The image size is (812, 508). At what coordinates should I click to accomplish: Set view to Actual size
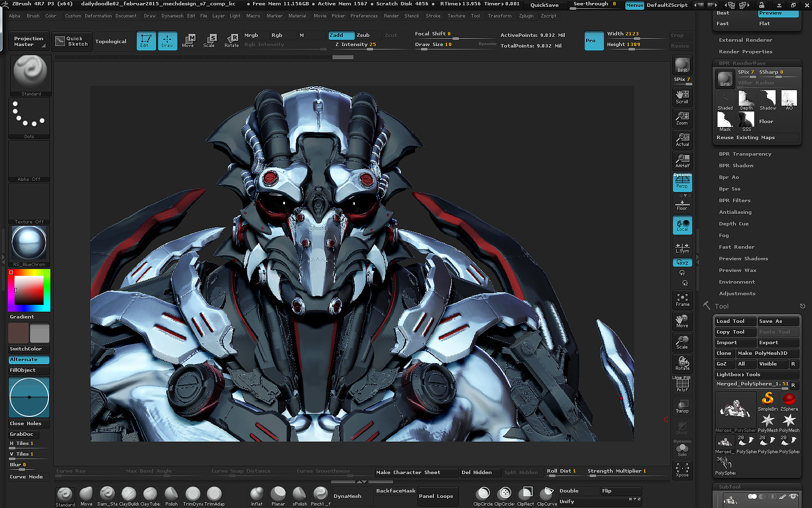(x=682, y=139)
